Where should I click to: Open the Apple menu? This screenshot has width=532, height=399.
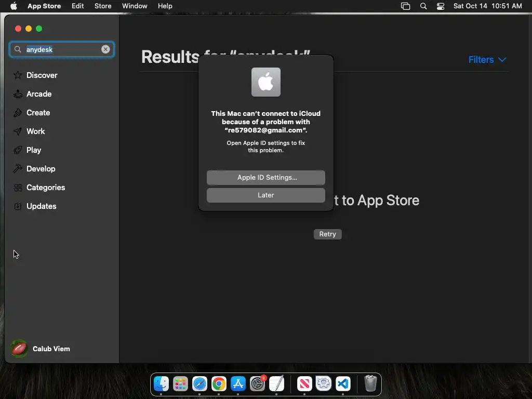coord(14,6)
